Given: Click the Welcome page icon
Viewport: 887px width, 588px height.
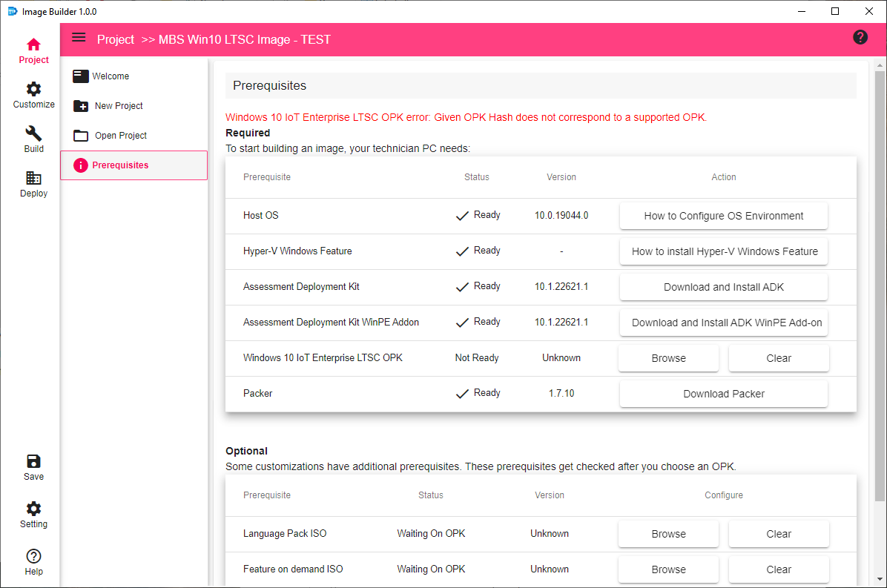Looking at the screenshot, I should [x=80, y=76].
